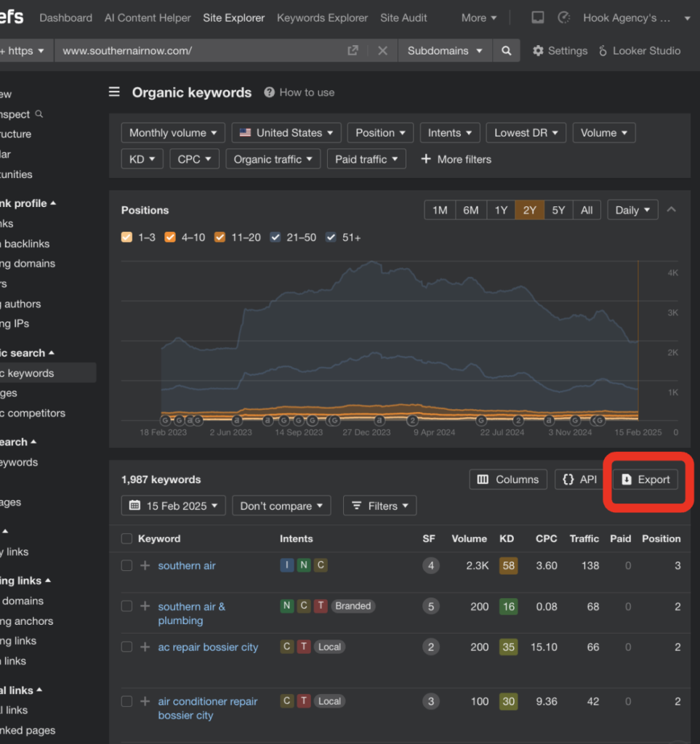Check the southern air row checkbox
This screenshot has height=744, width=700.
pos(126,565)
